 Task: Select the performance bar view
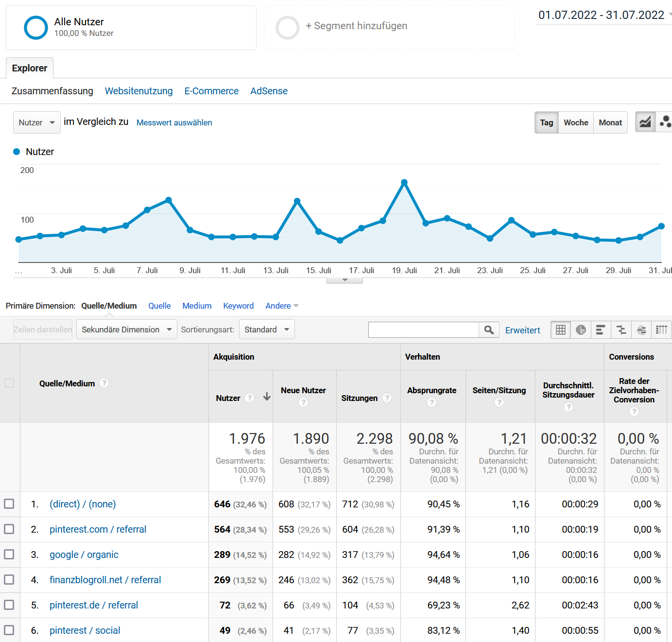tap(601, 330)
